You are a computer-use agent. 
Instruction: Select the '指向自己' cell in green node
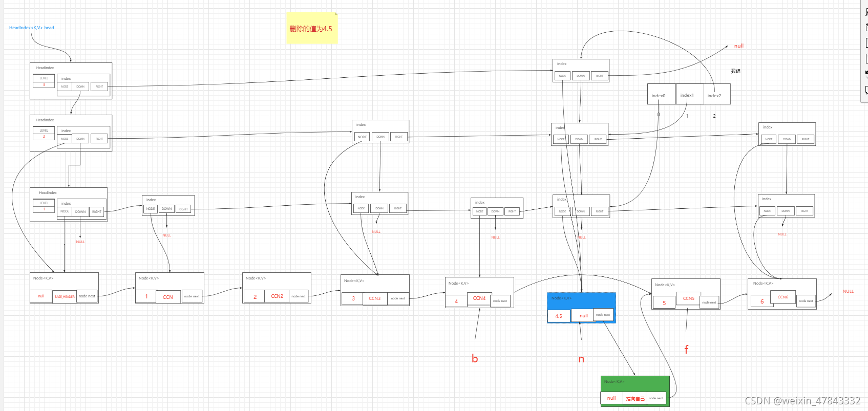tap(635, 398)
